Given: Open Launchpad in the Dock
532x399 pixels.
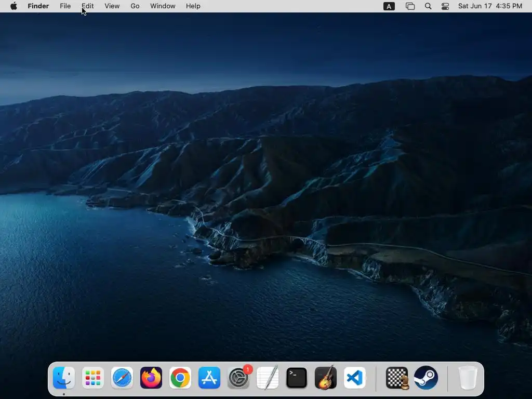Looking at the screenshot, I should click(x=92, y=378).
